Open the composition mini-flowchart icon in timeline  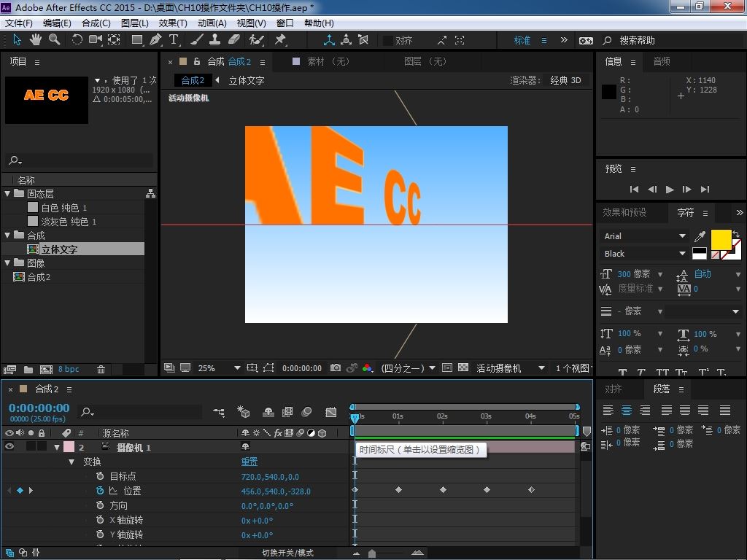pos(219,412)
